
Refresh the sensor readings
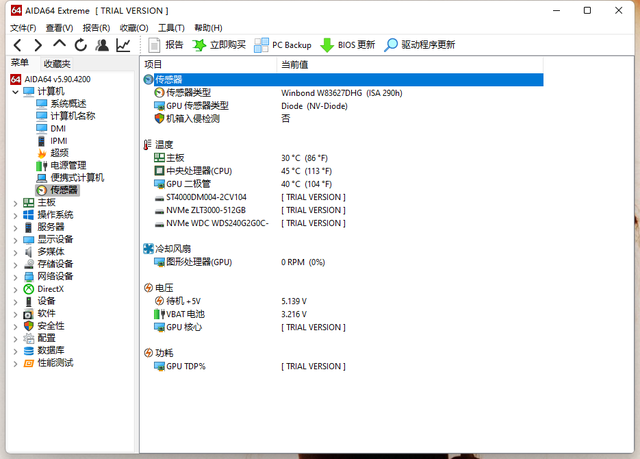(81, 45)
